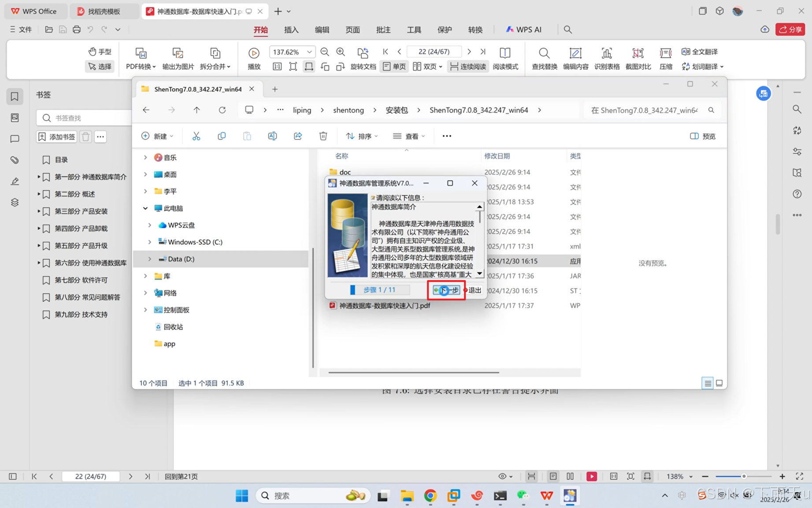Click 压缩 compress PDF tool
This screenshot has width=812, height=508.
pyautogui.click(x=666, y=59)
